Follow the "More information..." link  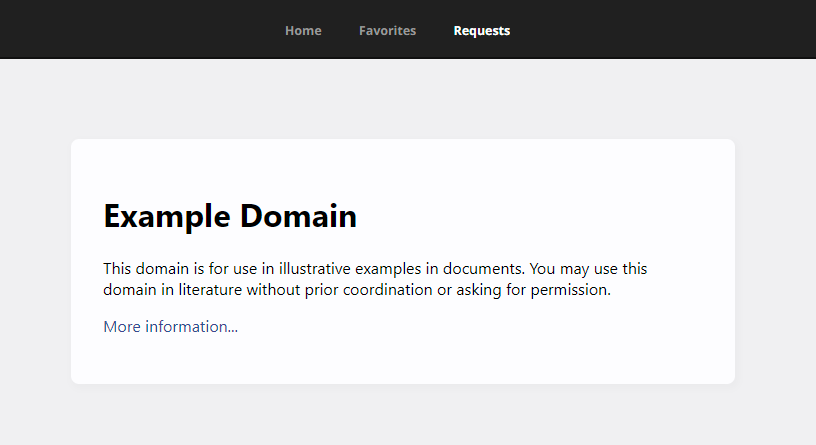[170, 327]
